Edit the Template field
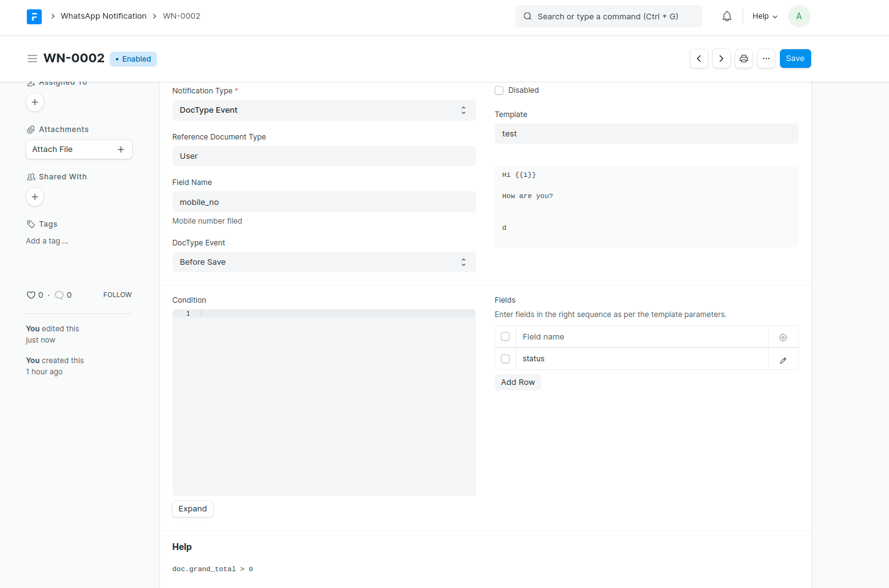Screen dimensions: 889x588 [647, 134]
